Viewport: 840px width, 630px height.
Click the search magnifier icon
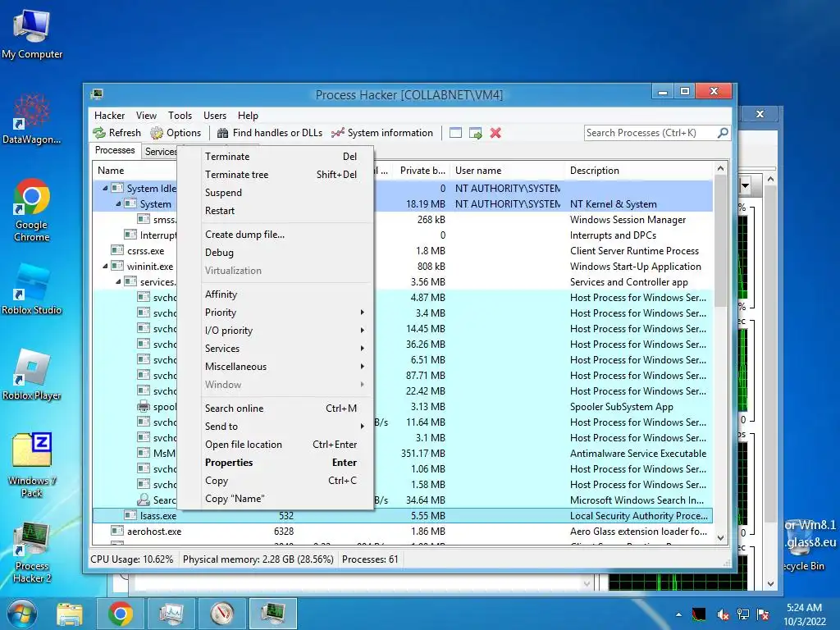click(723, 132)
